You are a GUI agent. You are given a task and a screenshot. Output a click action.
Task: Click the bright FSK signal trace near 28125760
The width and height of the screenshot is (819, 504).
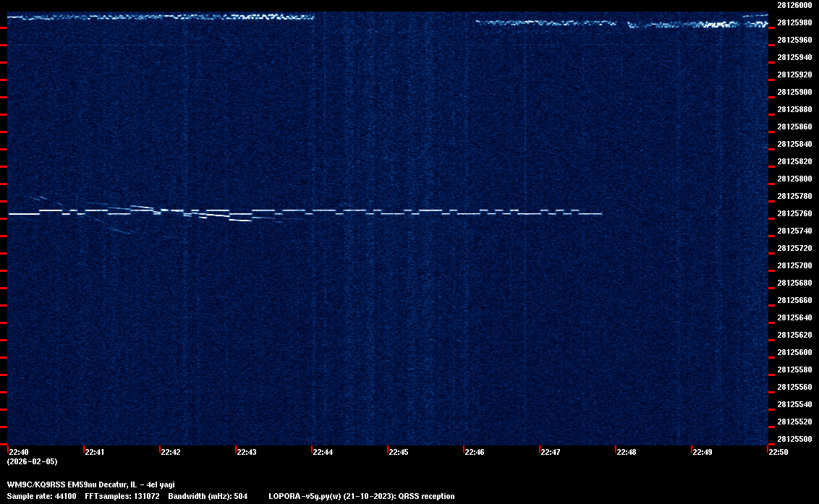point(434,213)
